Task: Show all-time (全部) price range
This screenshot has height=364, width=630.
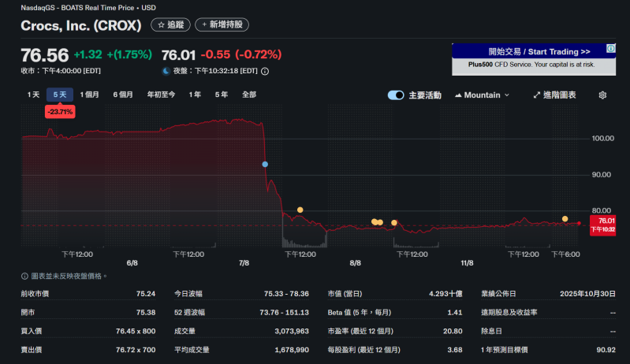Action: [x=249, y=95]
